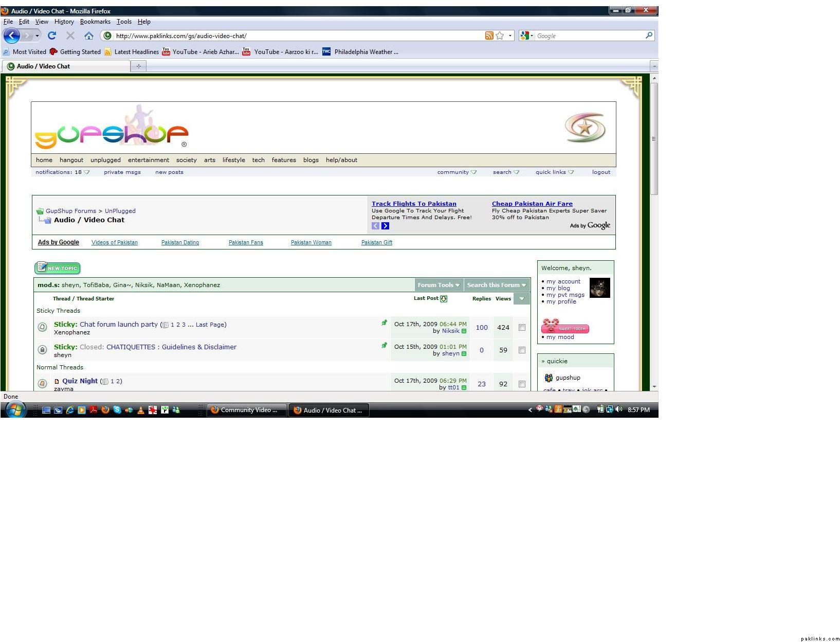Click the RSS feed icon in address bar
The width and height of the screenshot is (840, 642).
[x=489, y=35]
